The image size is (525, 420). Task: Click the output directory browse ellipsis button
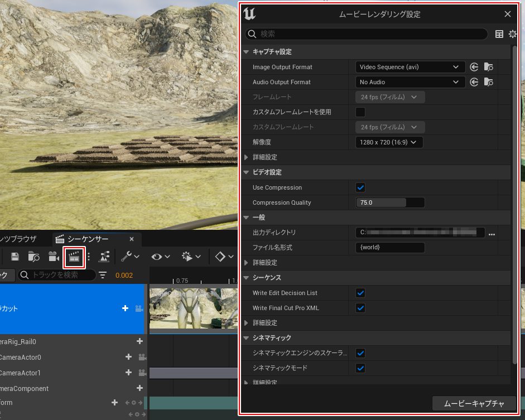(x=492, y=233)
